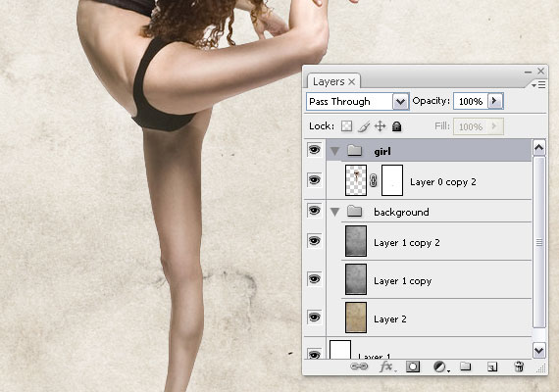Lock all with the padlock icon
The width and height of the screenshot is (559, 392).
pos(397,126)
